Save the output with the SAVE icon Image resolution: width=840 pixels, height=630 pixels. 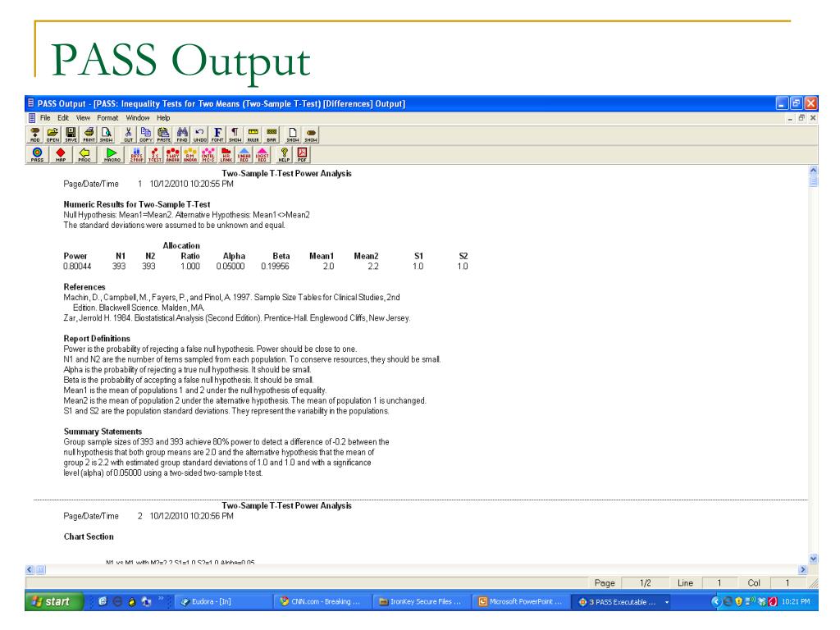71,135
